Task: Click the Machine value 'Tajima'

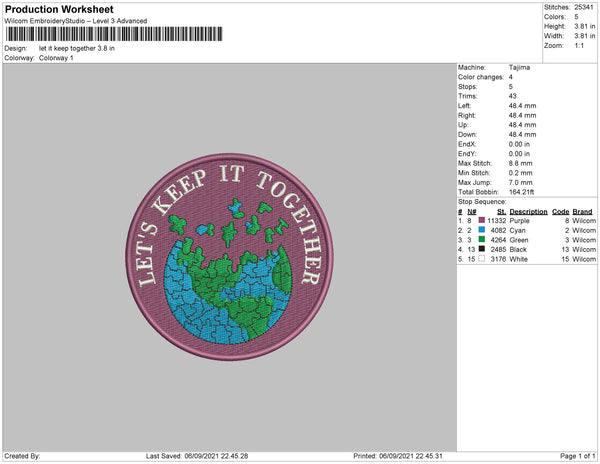Action: [519, 67]
